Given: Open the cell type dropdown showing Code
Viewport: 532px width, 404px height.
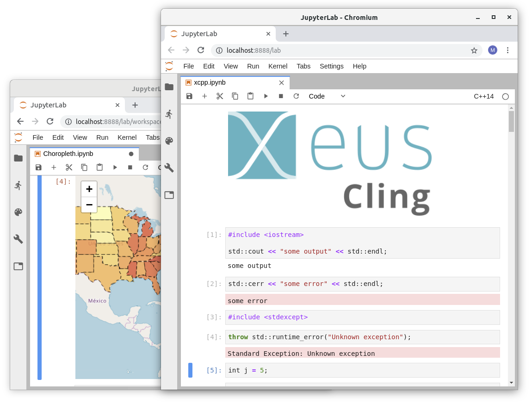Looking at the screenshot, I should coord(326,96).
